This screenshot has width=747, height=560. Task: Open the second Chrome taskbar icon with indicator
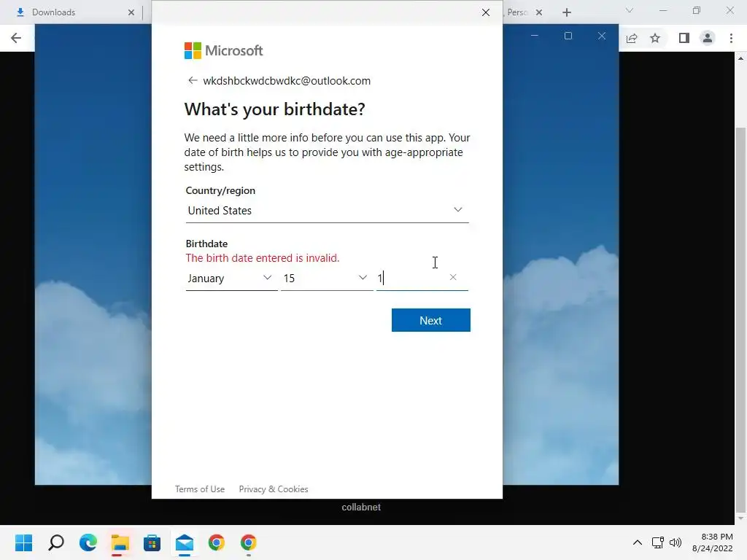(x=248, y=542)
